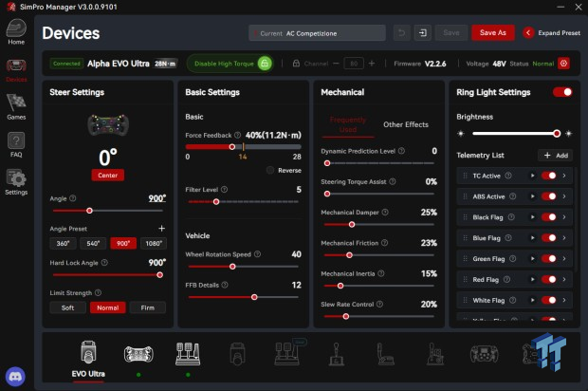Set Limit Strength to Normal

click(107, 307)
